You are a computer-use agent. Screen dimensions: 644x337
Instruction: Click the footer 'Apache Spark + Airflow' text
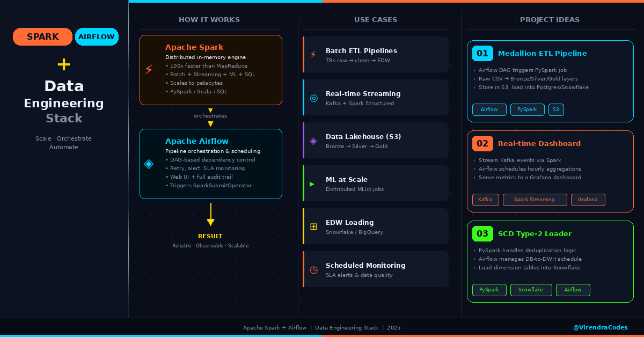(x=275, y=327)
